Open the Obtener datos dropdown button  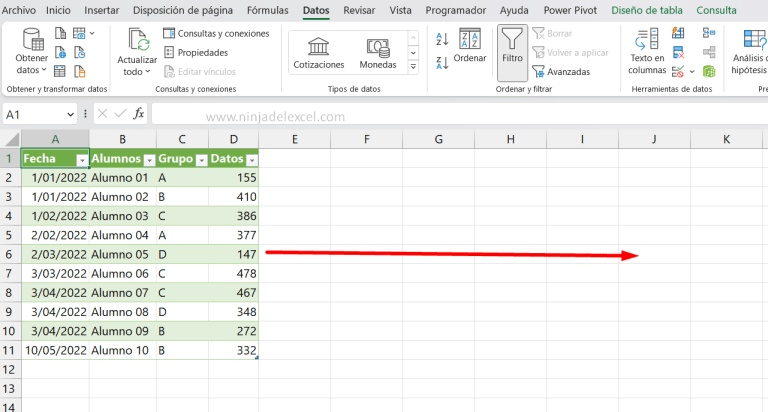31,52
